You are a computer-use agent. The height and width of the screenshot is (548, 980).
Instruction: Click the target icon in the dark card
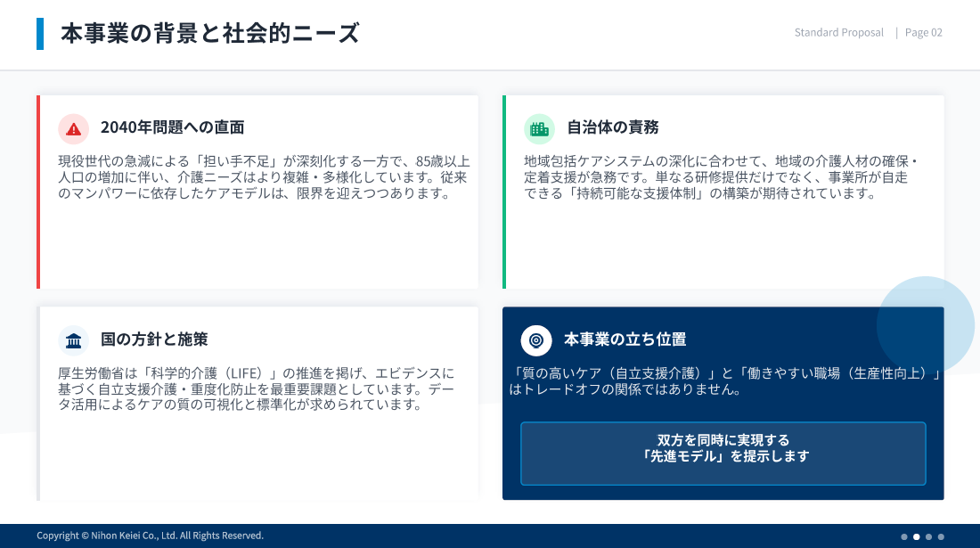pos(535,340)
